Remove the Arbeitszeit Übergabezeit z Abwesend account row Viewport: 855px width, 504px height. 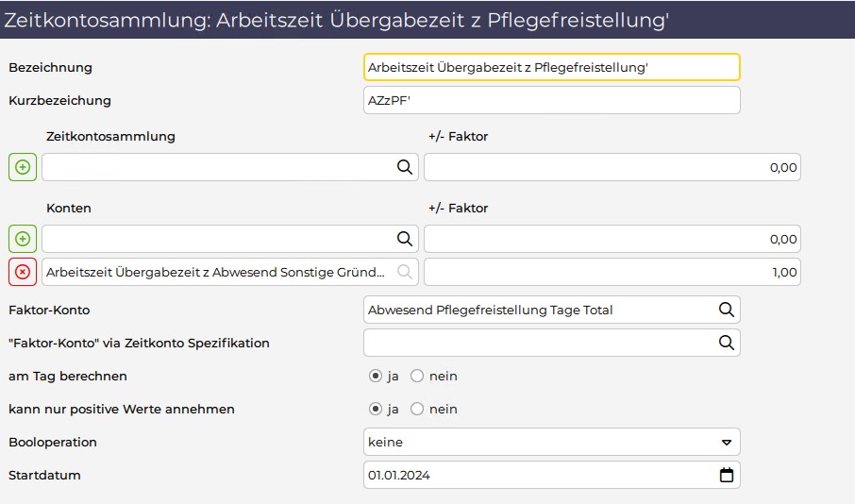23,272
